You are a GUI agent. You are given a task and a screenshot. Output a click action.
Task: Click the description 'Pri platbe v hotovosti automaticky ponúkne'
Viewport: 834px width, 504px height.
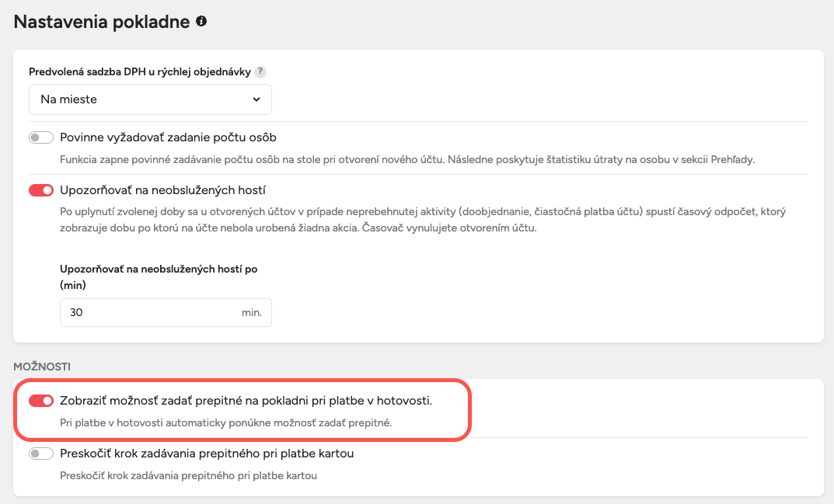tap(226, 423)
